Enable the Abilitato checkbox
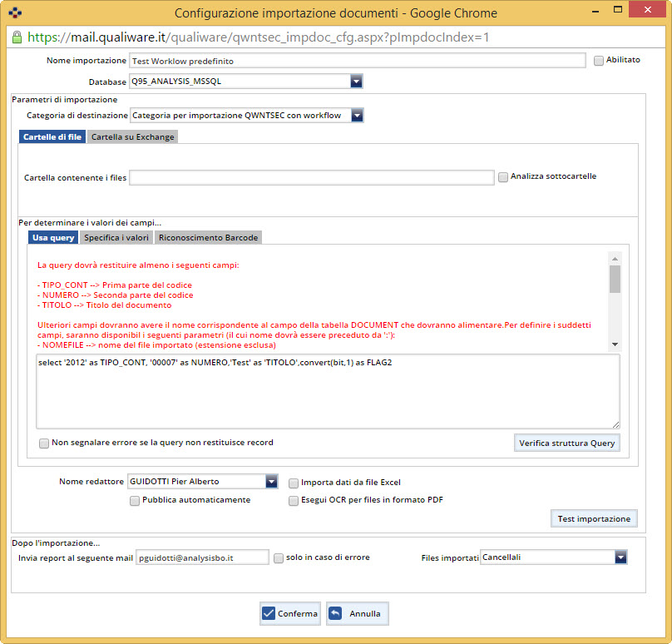Screen dimensions: 672x644 (x=599, y=61)
